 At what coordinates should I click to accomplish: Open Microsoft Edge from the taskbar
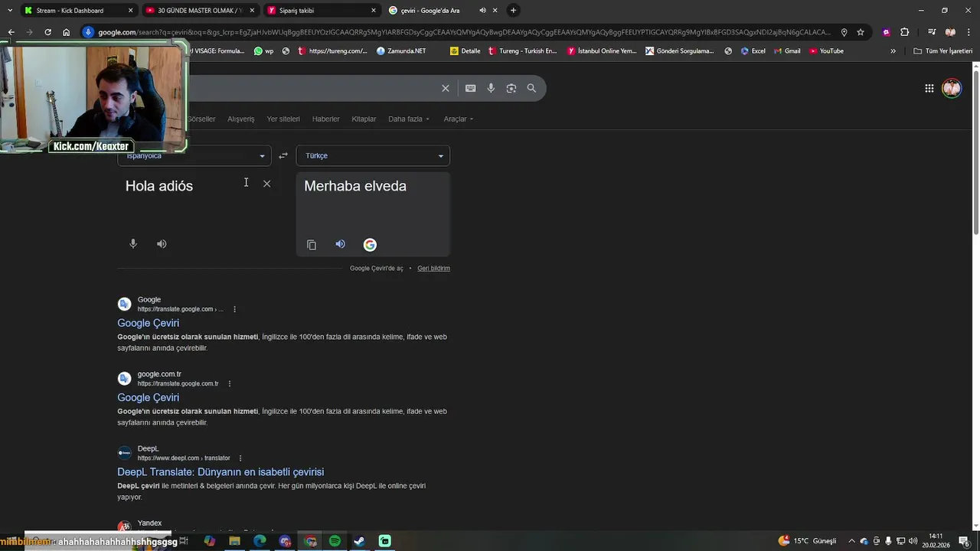(260, 541)
